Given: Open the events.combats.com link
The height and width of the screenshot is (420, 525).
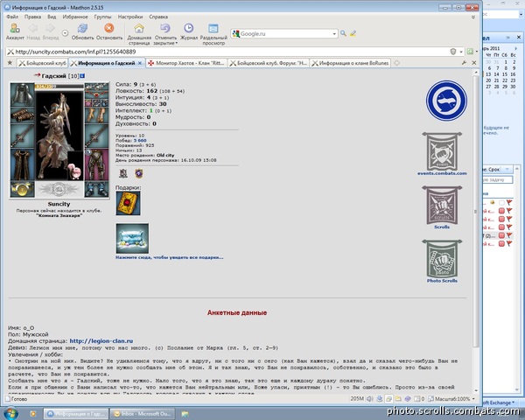Looking at the screenshot, I should (x=442, y=173).
